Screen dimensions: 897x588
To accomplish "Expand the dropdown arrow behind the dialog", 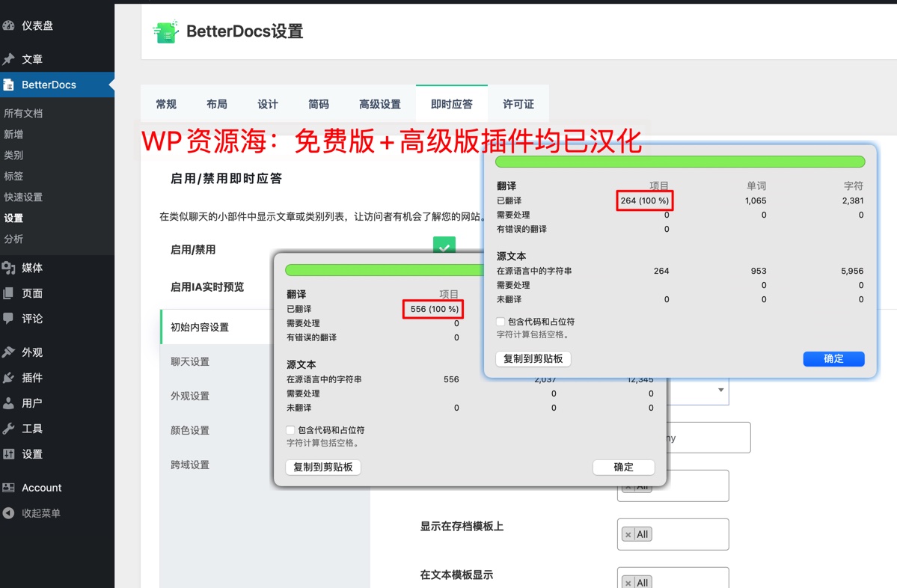I will click(x=720, y=390).
